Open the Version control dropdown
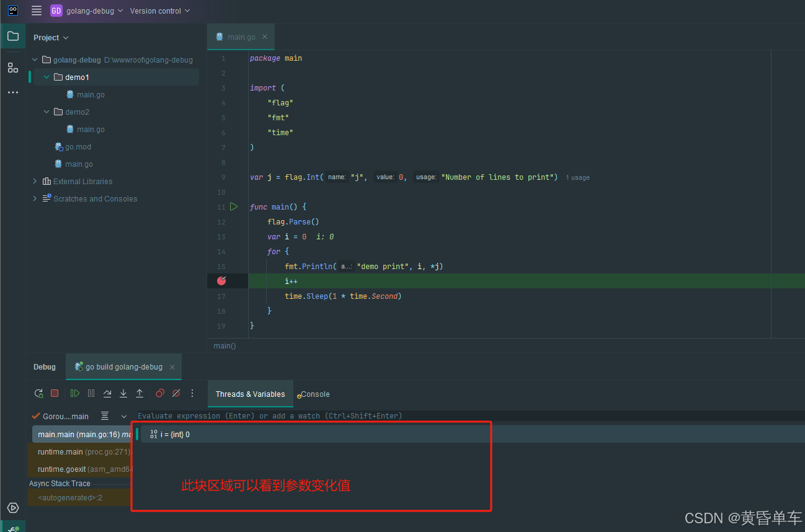The width and height of the screenshot is (805, 532). click(x=160, y=11)
